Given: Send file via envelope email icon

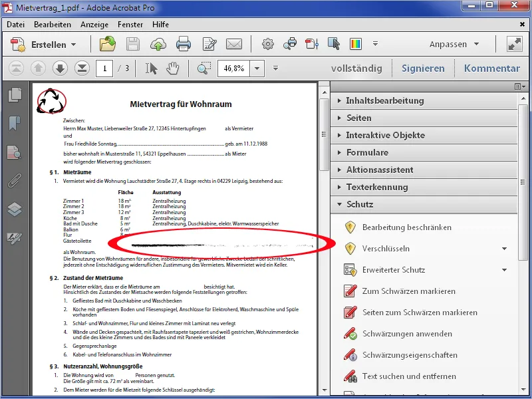Looking at the screenshot, I should pyautogui.click(x=234, y=44).
